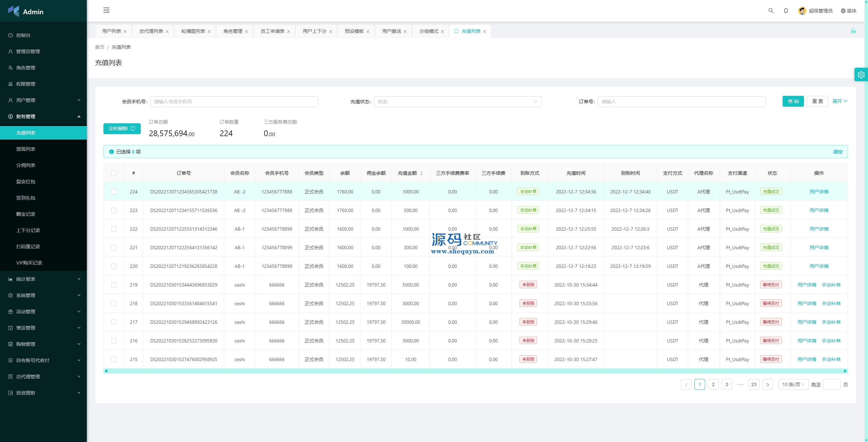Click the language globe icon 简体

pyautogui.click(x=843, y=11)
